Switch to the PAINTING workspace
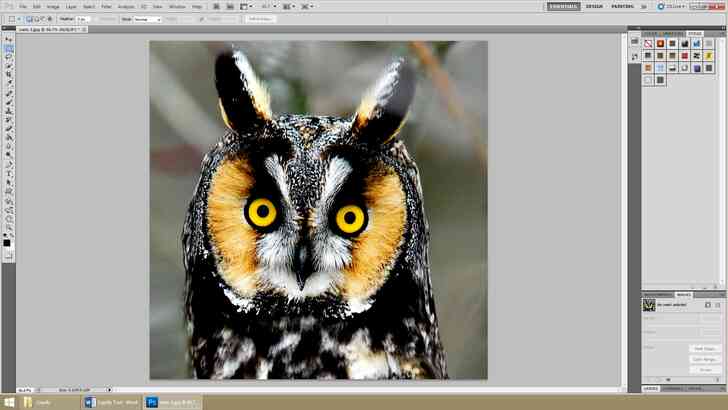This screenshot has height=410, width=728. coord(622,7)
